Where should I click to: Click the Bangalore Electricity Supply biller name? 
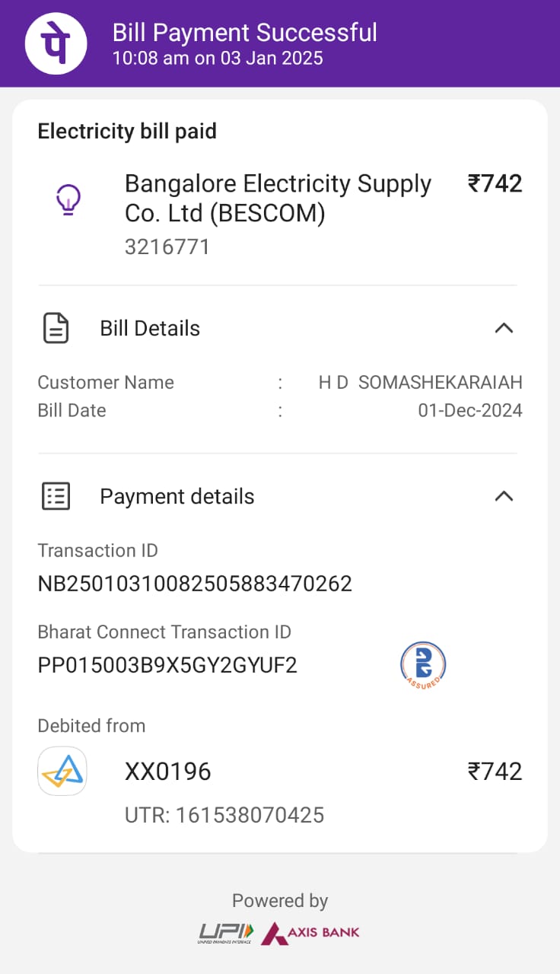pos(278,199)
